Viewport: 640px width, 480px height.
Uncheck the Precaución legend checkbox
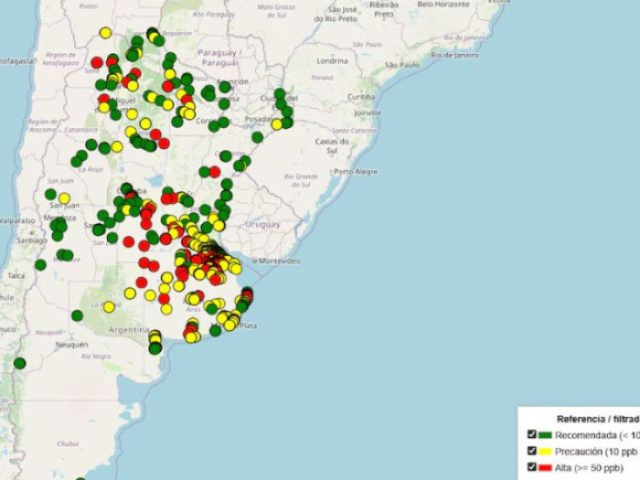click(x=532, y=451)
